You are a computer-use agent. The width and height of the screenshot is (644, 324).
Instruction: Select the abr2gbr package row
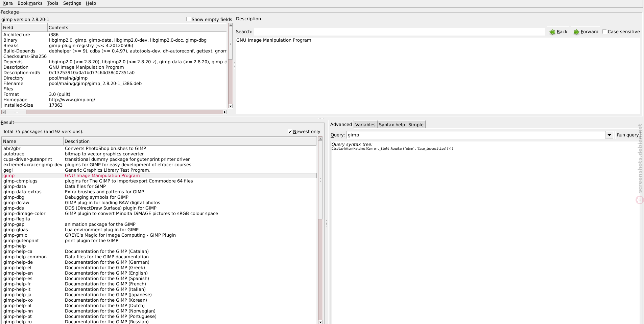point(159,149)
